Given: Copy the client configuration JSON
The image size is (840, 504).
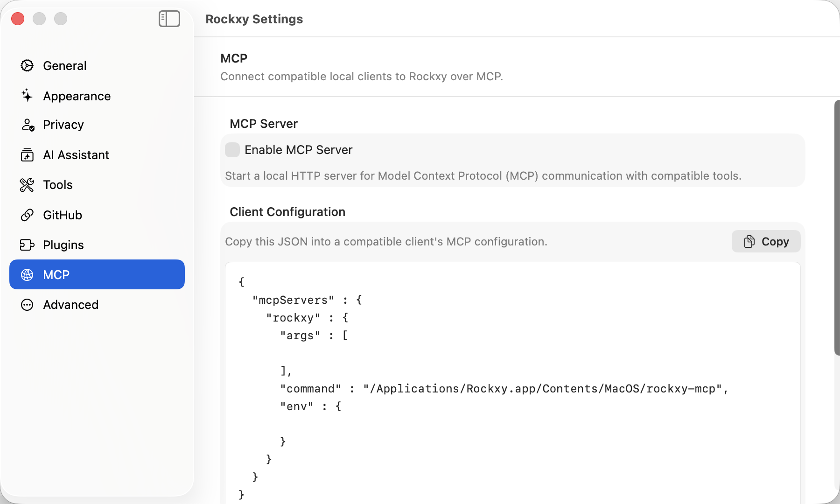Looking at the screenshot, I should (766, 241).
